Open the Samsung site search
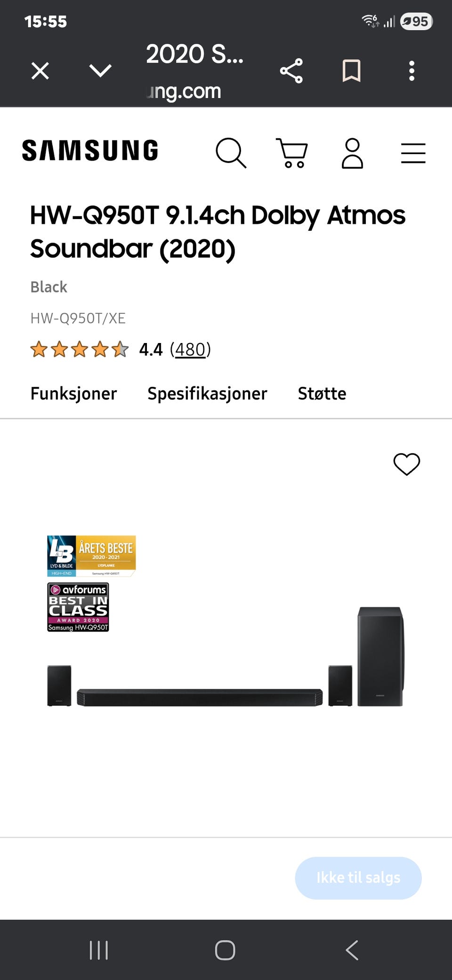Image resolution: width=452 pixels, height=980 pixels. (231, 153)
